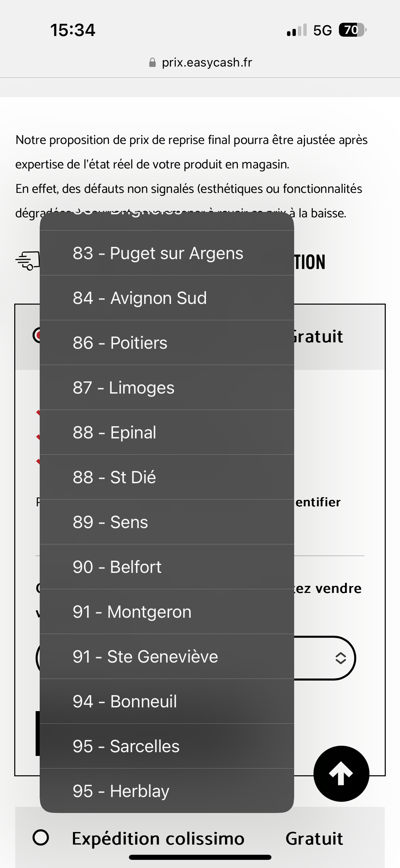The width and height of the screenshot is (400, 868).
Task: Tap the prix.easycash.fr address bar
Action: [x=200, y=62]
